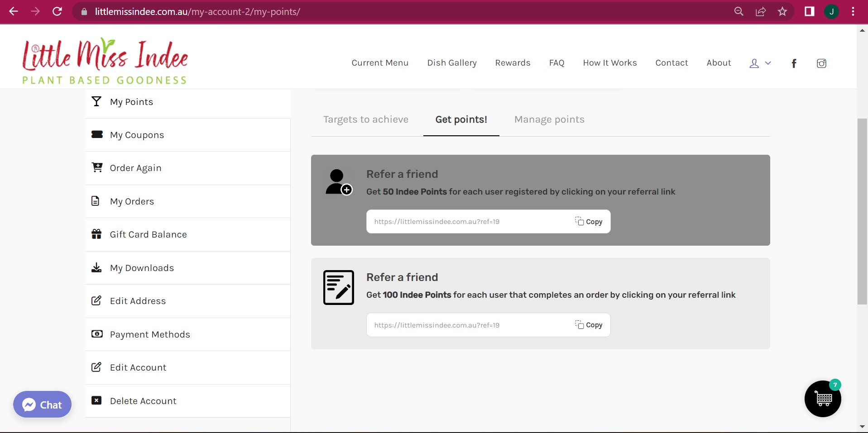Screen dimensions: 868x433
Task: Open the shopping cart floating icon
Action: 822,399
